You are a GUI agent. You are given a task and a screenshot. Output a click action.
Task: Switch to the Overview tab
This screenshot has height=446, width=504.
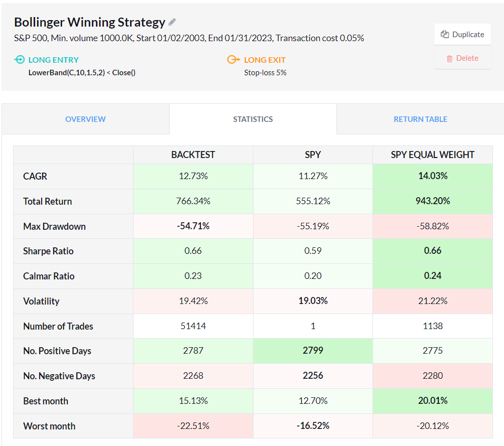[85, 119]
